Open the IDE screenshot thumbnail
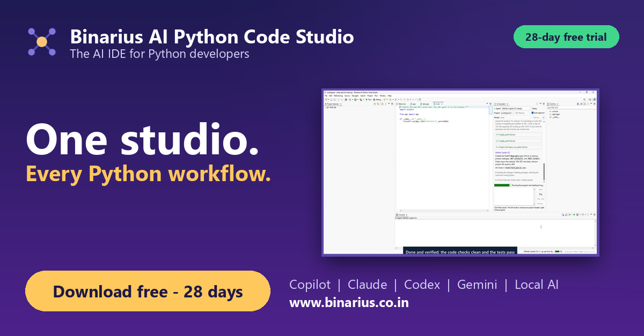 (x=460, y=172)
